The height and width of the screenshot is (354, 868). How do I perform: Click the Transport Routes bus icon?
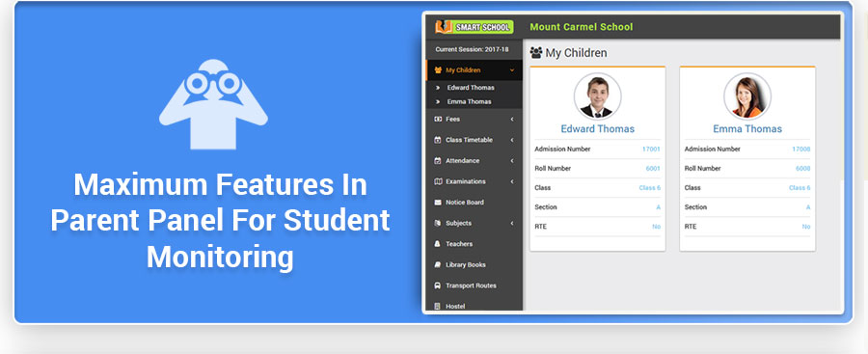(x=438, y=286)
